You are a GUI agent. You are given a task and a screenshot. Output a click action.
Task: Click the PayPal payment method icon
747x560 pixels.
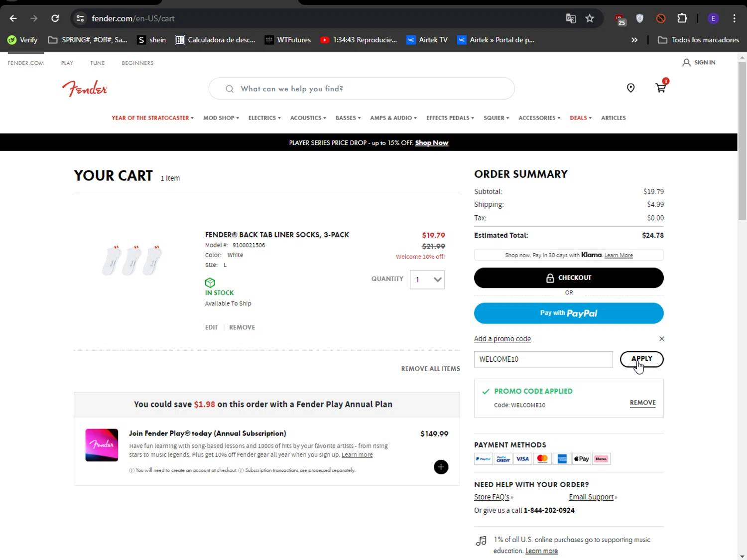[483, 459]
